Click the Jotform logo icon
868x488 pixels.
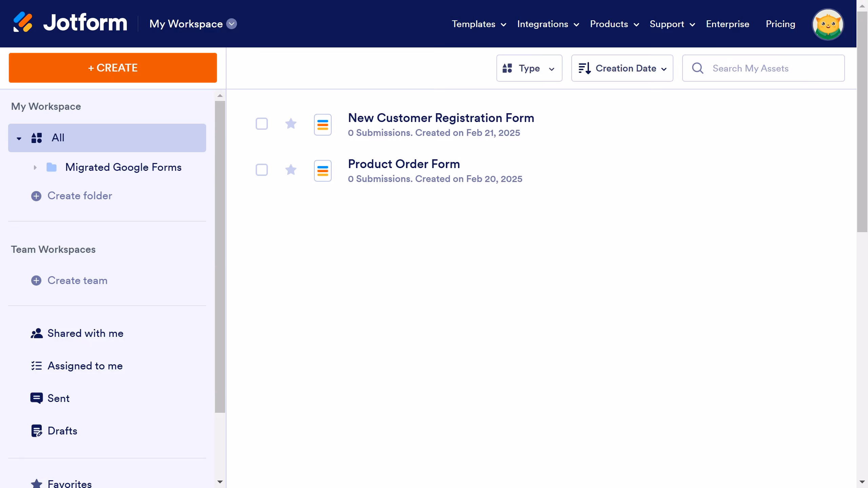coord(23,22)
